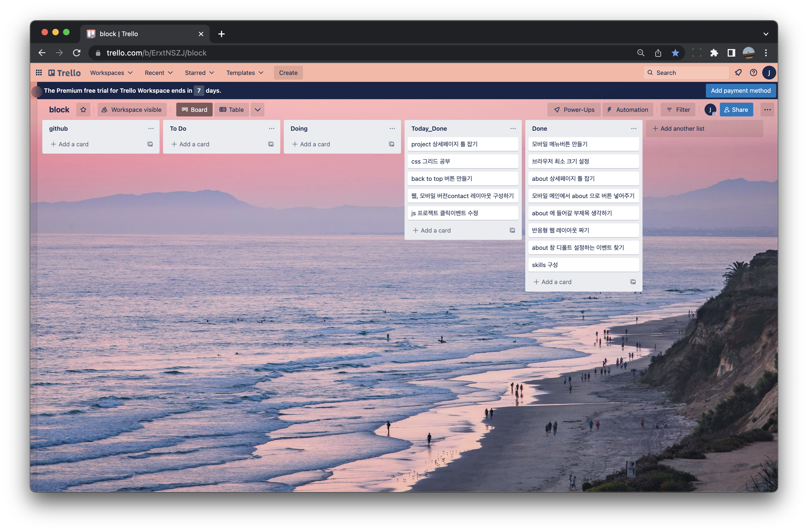Viewport: 808px width, 532px height.
Task: Open the 'skills 구성' card
Action: 583,265
